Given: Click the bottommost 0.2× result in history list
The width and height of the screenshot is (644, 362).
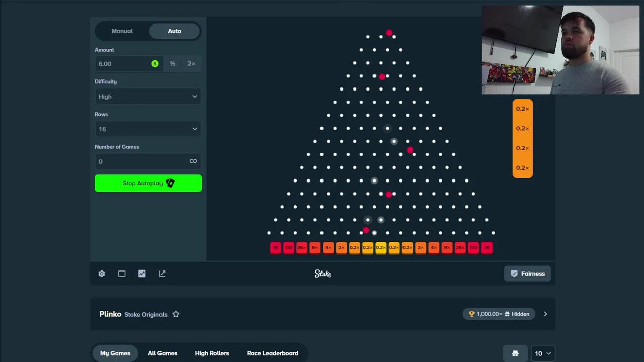Looking at the screenshot, I should pyautogui.click(x=522, y=168).
